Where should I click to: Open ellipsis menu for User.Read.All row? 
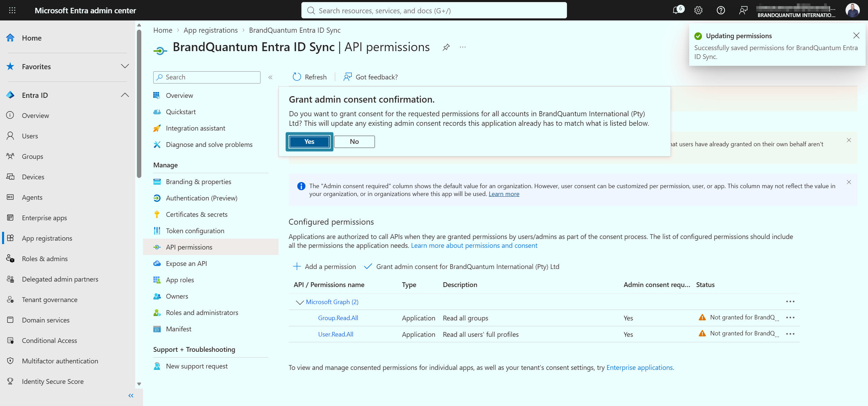(x=790, y=334)
